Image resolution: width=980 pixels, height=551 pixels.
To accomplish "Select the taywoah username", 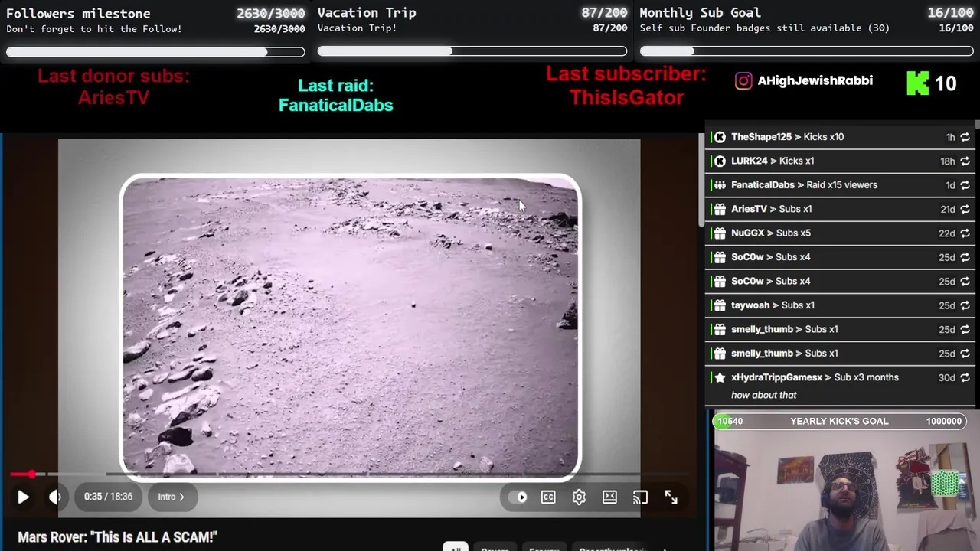I will [x=750, y=305].
